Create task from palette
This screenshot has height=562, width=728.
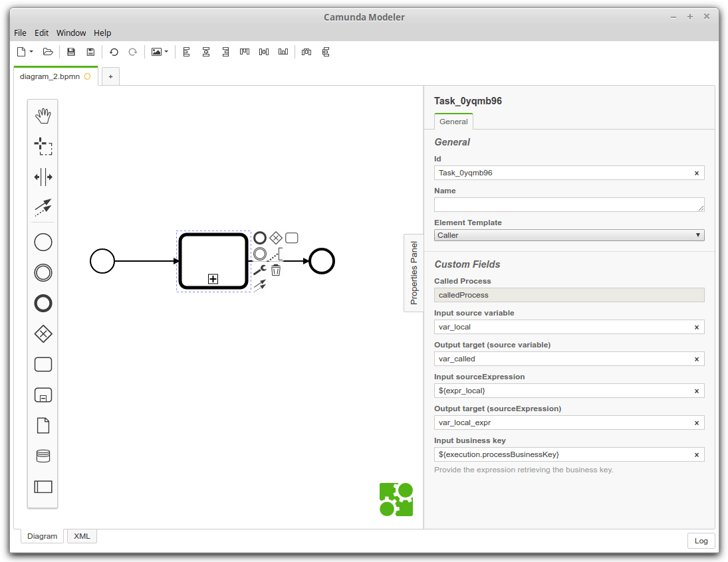43,365
